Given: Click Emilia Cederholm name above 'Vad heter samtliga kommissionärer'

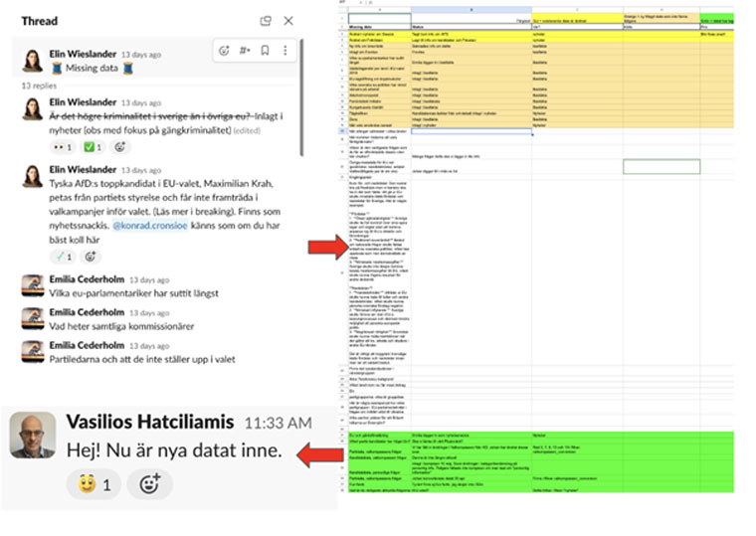Looking at the screenshot, I should click(87, 312).
